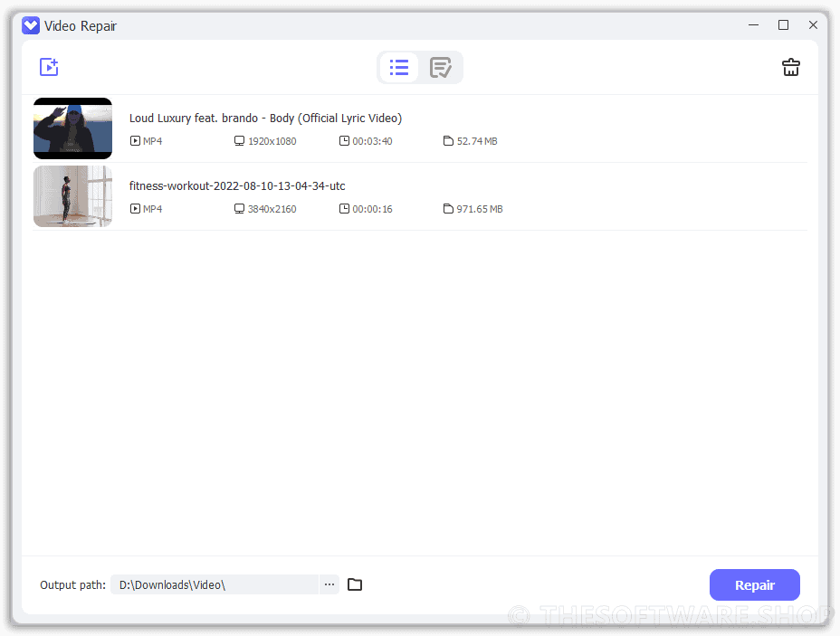This screenshot has width=840, height=636.
Task: Switch to the repaired list view
Action: (440, 68)
